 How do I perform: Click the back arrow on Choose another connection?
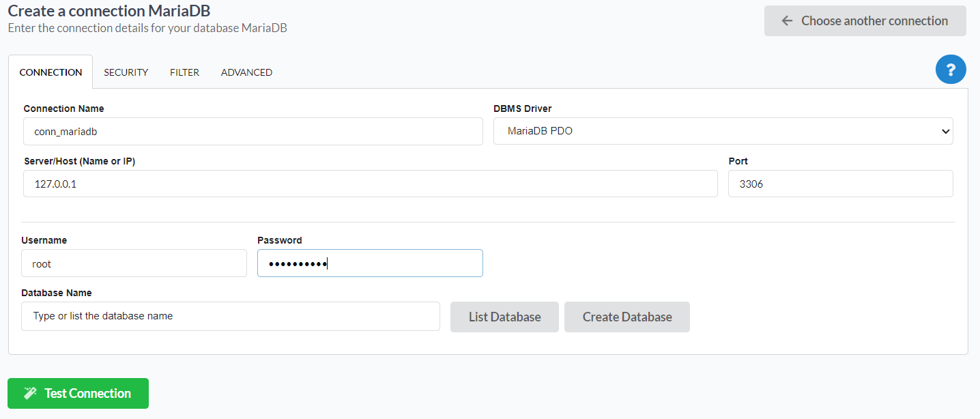pos(787,20)
